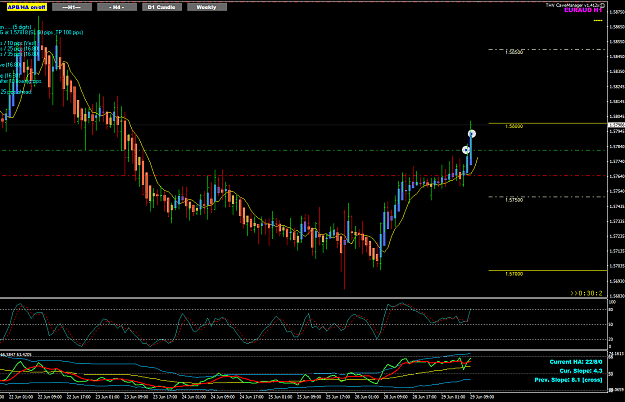This screenshot has height=402, width=625.
Task: Select the Weekly button
Action: coord(207,7)
